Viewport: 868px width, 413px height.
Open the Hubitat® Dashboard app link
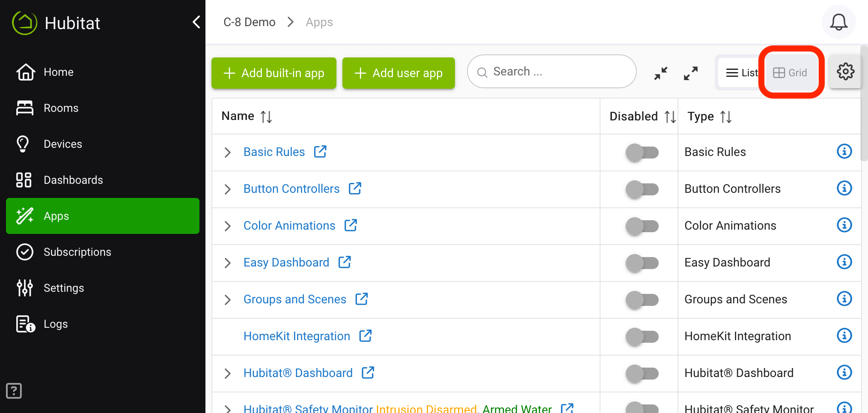[x=298, y=373]
